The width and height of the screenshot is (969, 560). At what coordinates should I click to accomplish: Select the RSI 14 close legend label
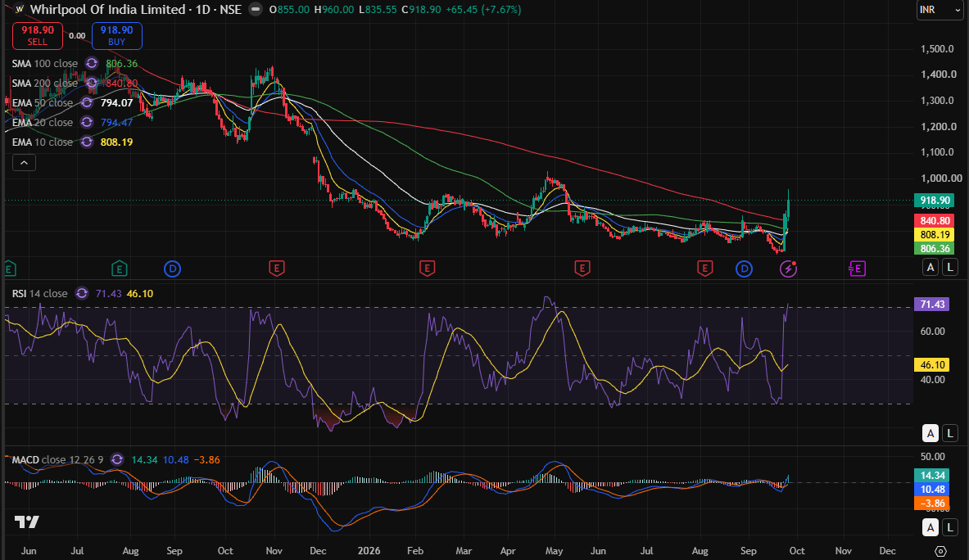(x=39, y=293)
